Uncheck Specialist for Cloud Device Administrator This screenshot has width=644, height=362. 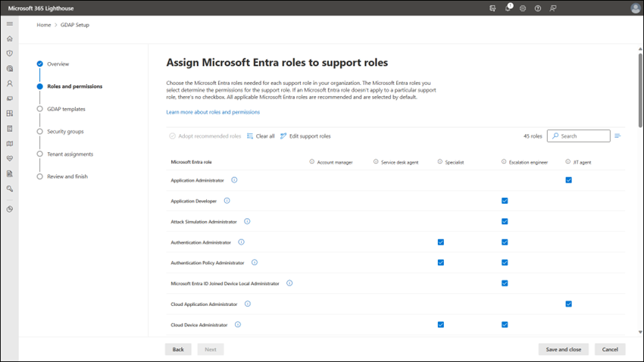(x=441, y=325)
